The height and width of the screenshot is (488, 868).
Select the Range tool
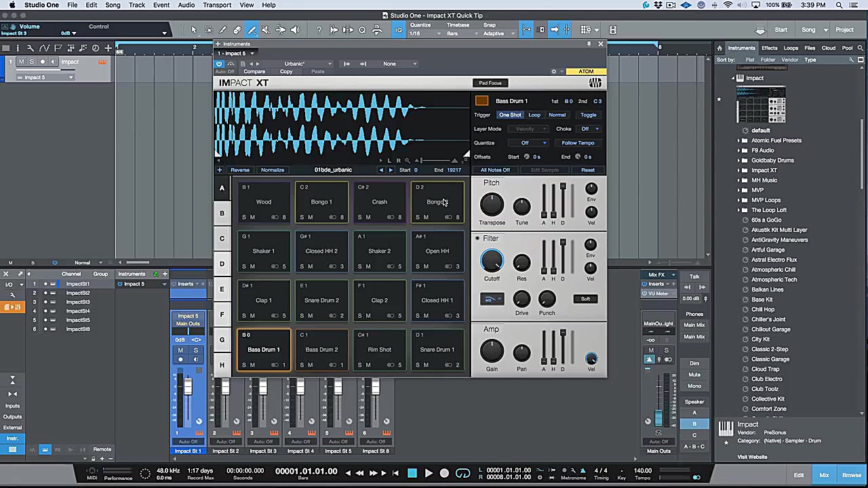point(208,30)
